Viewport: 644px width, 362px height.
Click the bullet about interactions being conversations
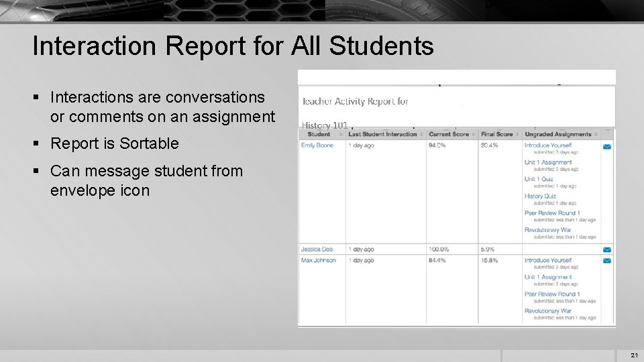point(162,107)
